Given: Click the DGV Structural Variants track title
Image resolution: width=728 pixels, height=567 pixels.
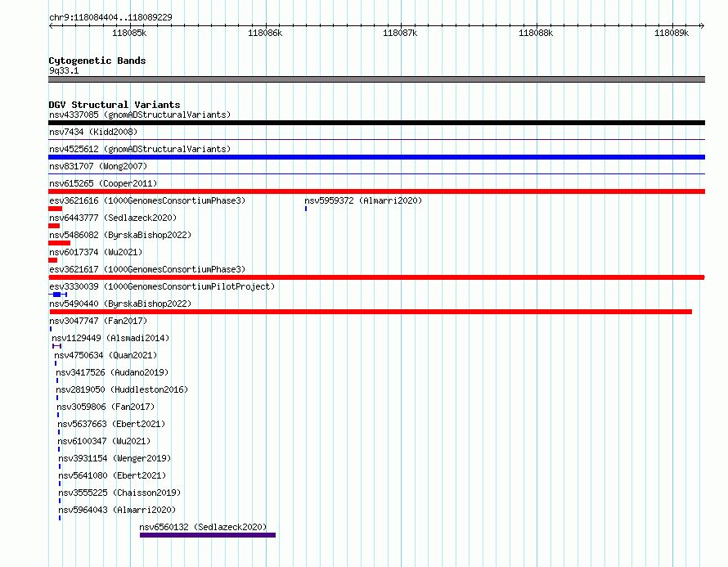Looking at the screenshot, I should pos(115,105).
